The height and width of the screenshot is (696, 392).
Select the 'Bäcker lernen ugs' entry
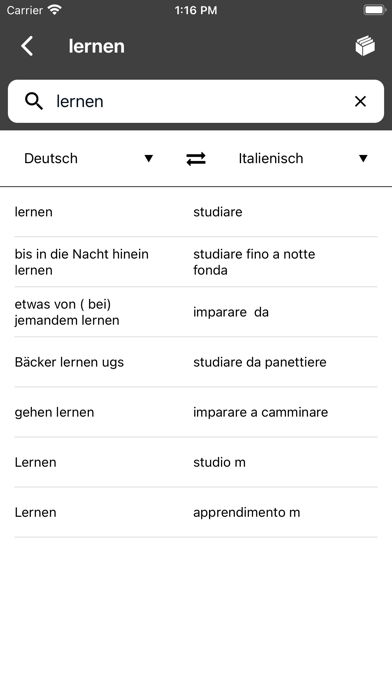[x=196, y=362]
